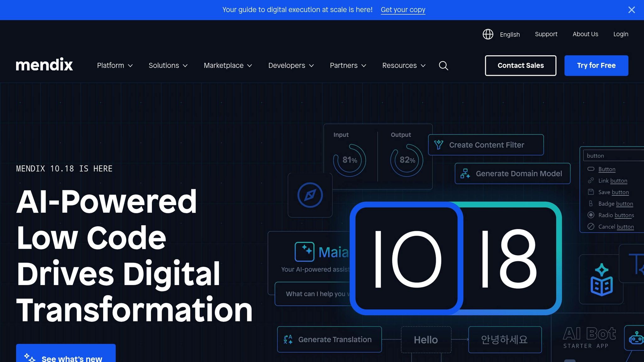Click the domain model diagram icon
Image resolution: width=644 pixels, height=362 pixels.
point(465,173)
